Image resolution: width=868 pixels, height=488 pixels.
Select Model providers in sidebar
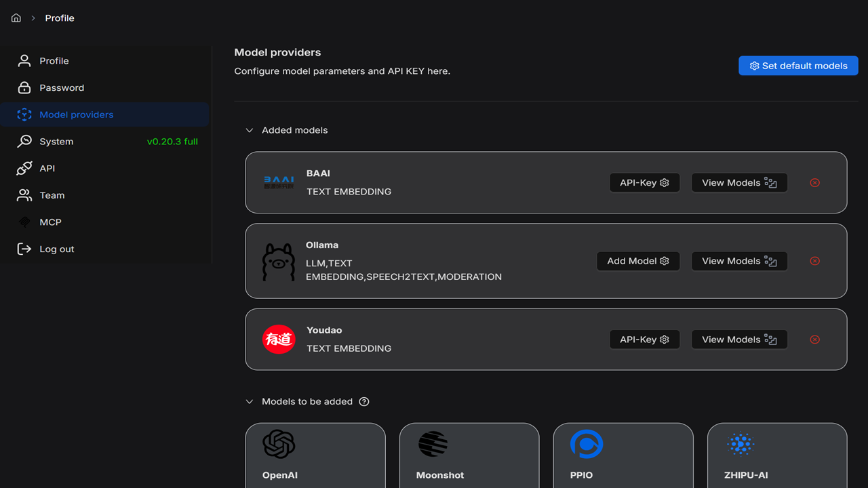(104, 115)
